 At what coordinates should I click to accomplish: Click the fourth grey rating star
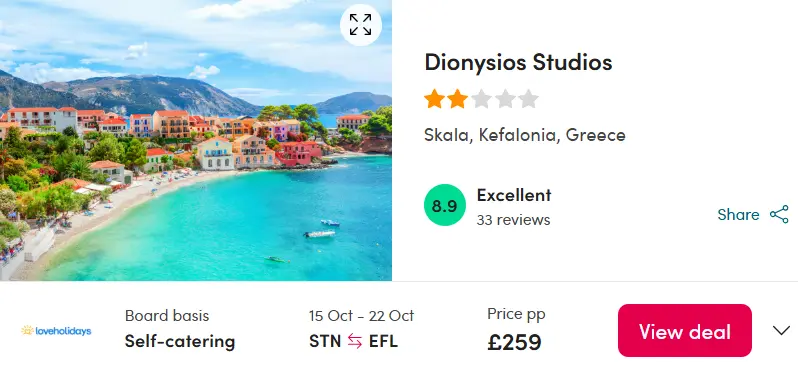pyautogui.click(x=505, y=99)
